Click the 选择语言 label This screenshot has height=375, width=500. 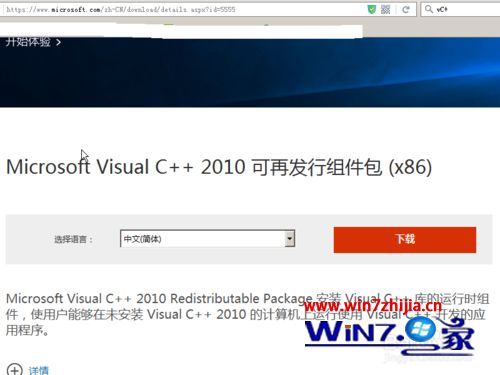[x=73, y=239]
